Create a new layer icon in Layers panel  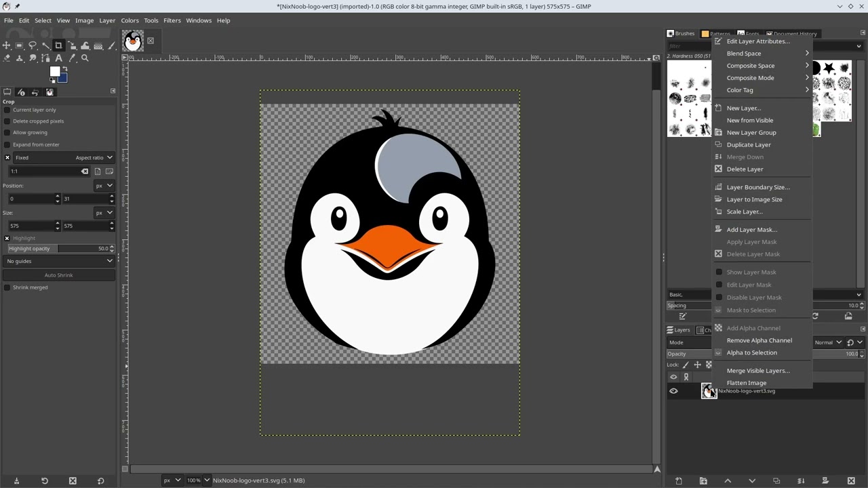coord(679,481)
